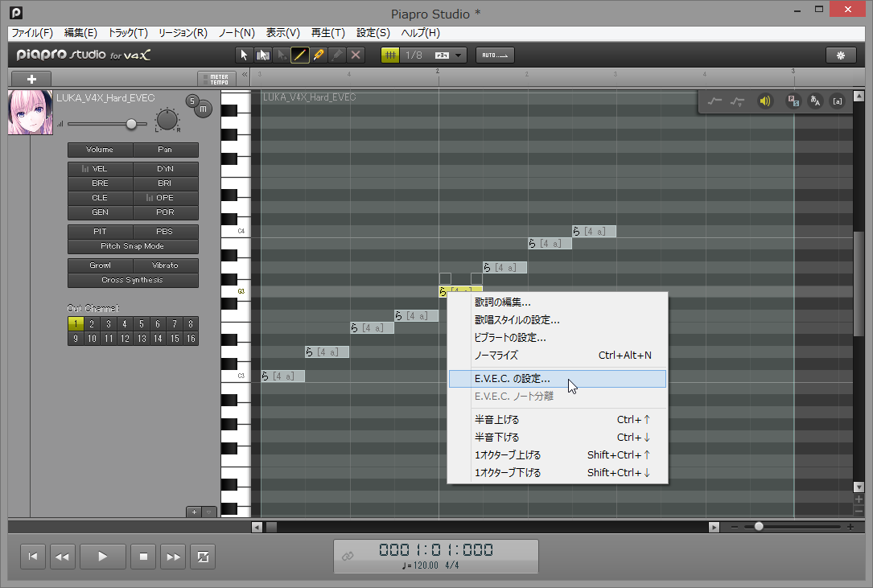Toggle the triplet quantize button

tap(442, 56)
